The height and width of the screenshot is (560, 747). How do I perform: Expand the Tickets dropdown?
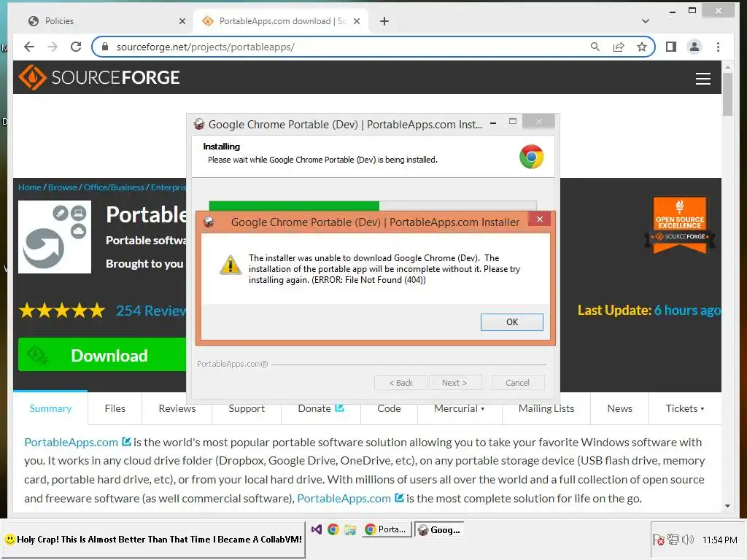[x=684, y=408]
